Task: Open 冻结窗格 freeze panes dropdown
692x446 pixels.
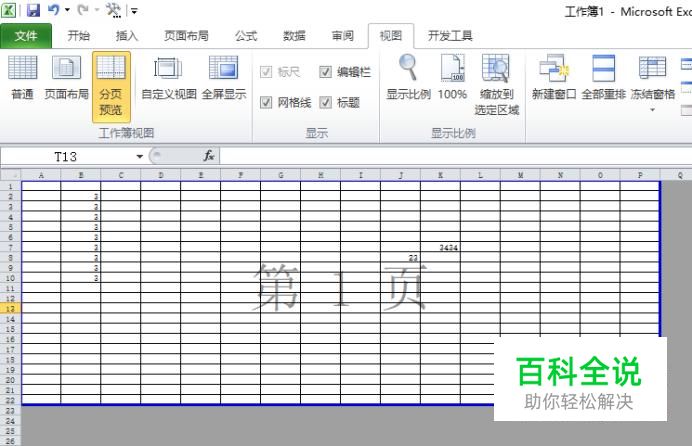Action: pos(653,84)
